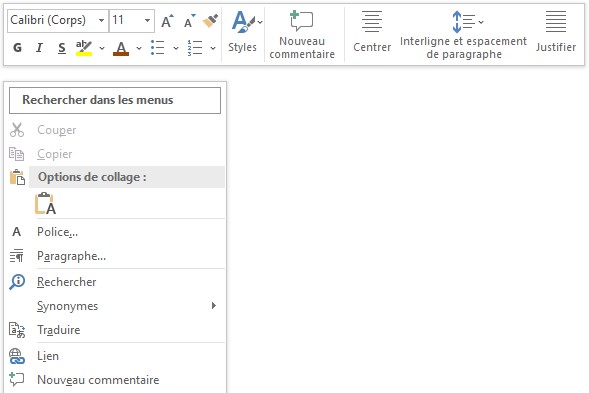589x393 pixels.
Task: Click the clipboard icon beside Options de collage
Action: click(x=17, y=177)
